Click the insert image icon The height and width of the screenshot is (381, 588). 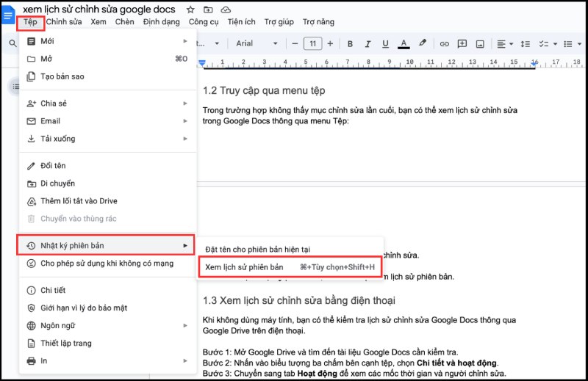(480, 44)
